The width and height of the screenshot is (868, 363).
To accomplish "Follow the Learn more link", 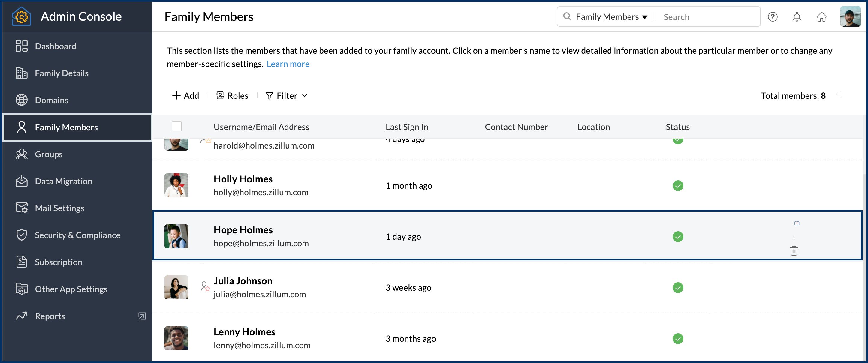I will coord(288,64).
